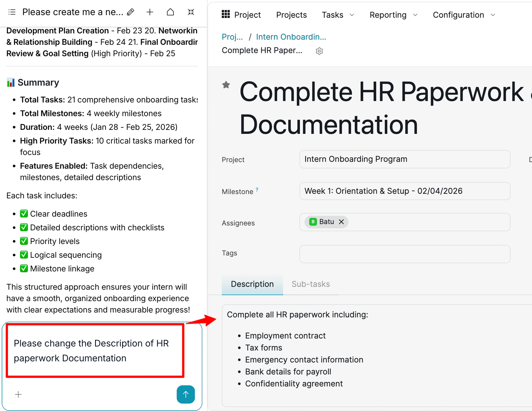532x411 pixels.
Task: Click the empty Tags field
Action: click(x=405, y=254)
